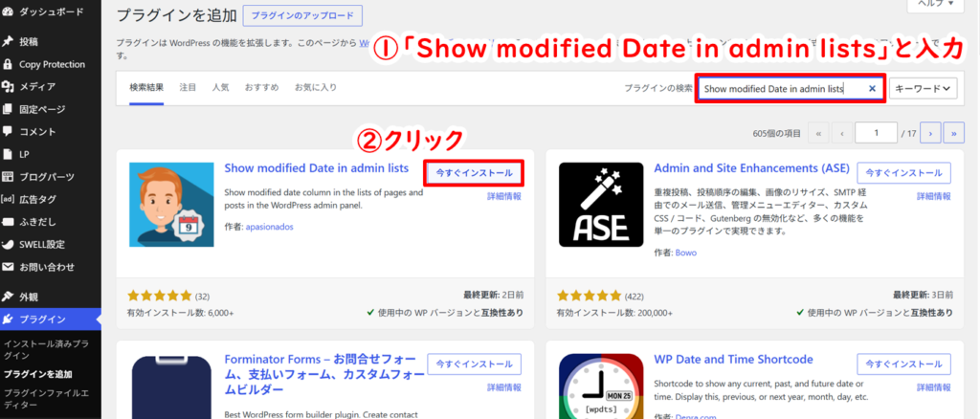Open author link Bowo
Screen dimensions: 980x419
coord(685,253)
